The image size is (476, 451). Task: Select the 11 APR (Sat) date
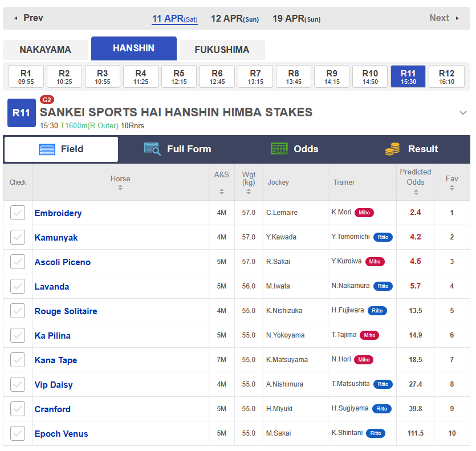point(175,18)
